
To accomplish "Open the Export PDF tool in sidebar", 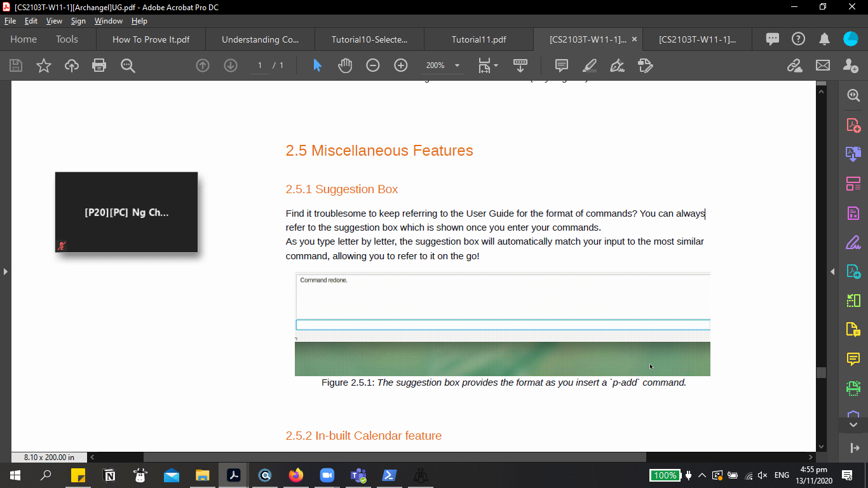I will point(853,154).
